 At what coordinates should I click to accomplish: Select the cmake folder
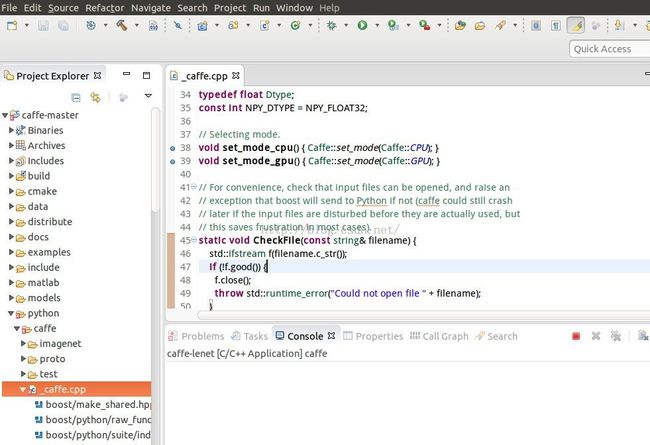(42, 191)
